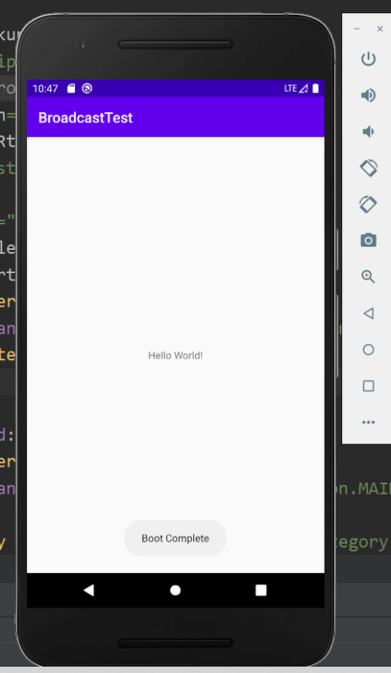Tap the battery icon in status bar
The image size is (391, 673).
pyautogui.click(x=315, y=88)
